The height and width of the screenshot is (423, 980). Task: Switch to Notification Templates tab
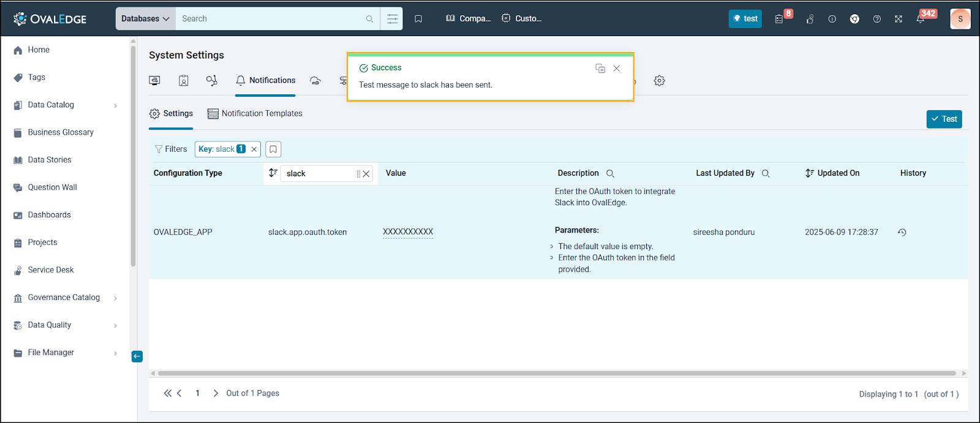tap(255, 114)
